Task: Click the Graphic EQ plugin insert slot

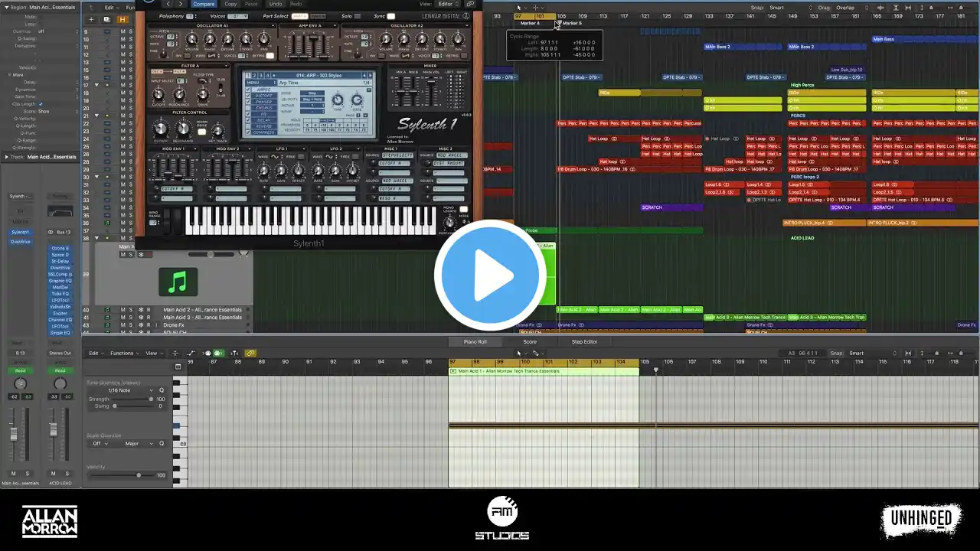Action: click(x=60, y=281)
